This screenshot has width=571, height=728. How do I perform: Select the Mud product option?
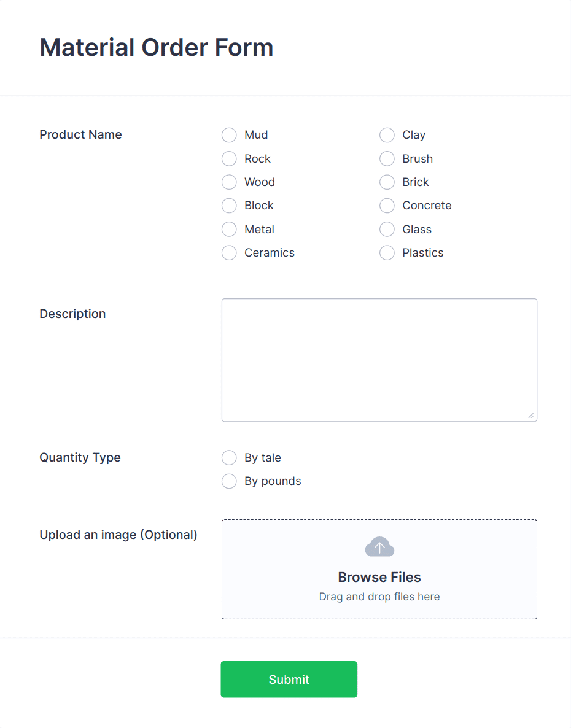[229, 135]
